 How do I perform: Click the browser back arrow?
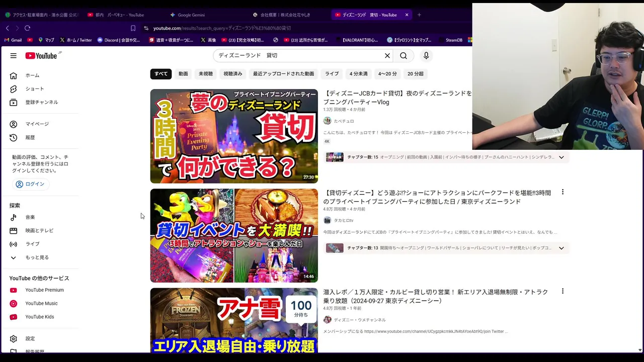7,28
